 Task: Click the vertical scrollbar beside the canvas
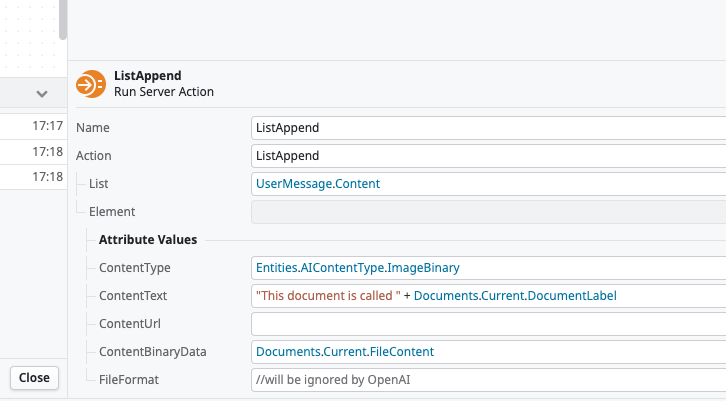click(63, 20)
